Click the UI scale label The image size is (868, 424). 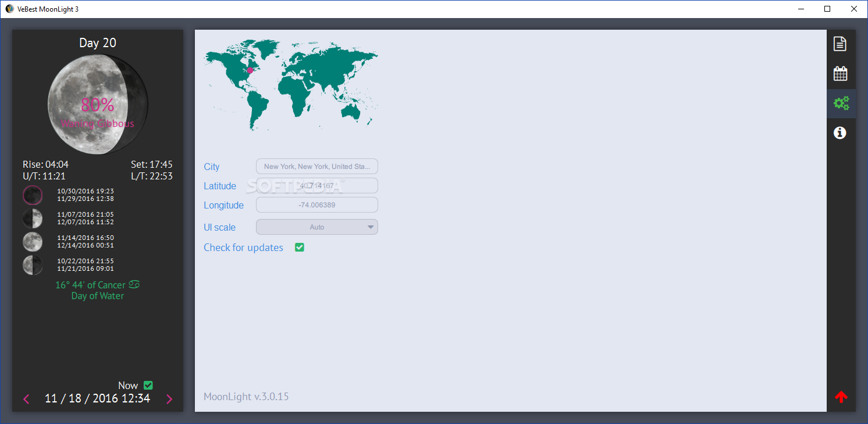[220, 227]
